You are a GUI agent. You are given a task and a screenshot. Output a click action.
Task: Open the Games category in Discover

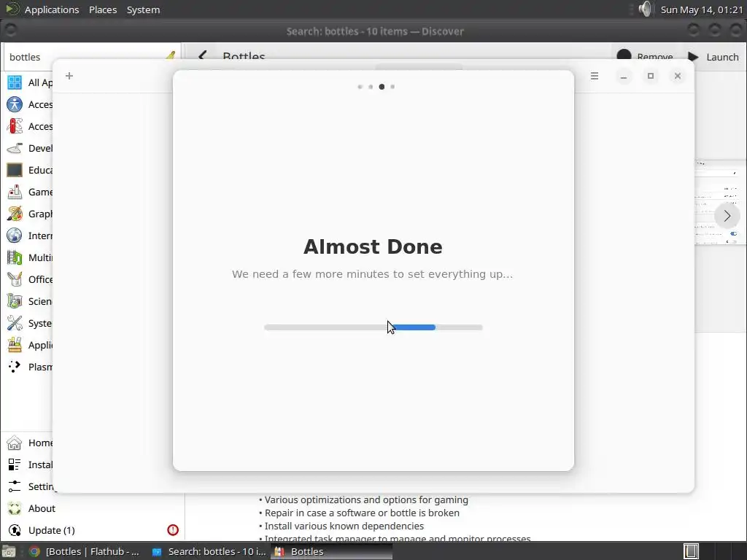29,192
